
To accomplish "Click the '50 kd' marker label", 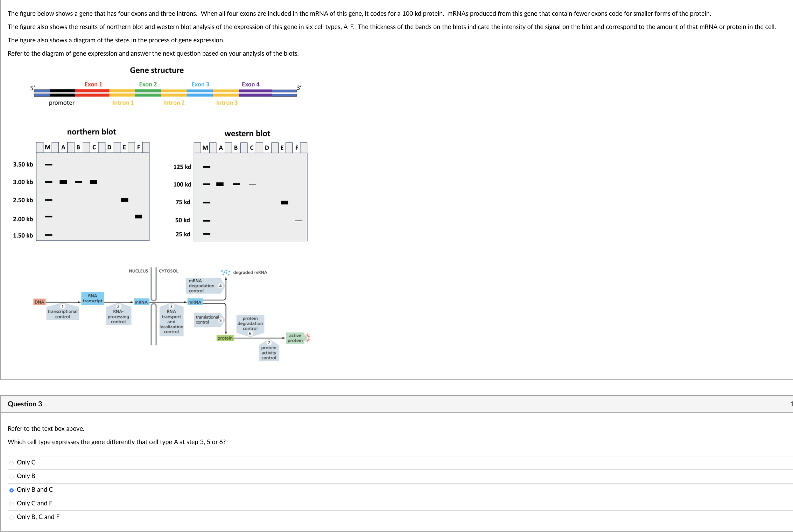I will pos(183,220).
